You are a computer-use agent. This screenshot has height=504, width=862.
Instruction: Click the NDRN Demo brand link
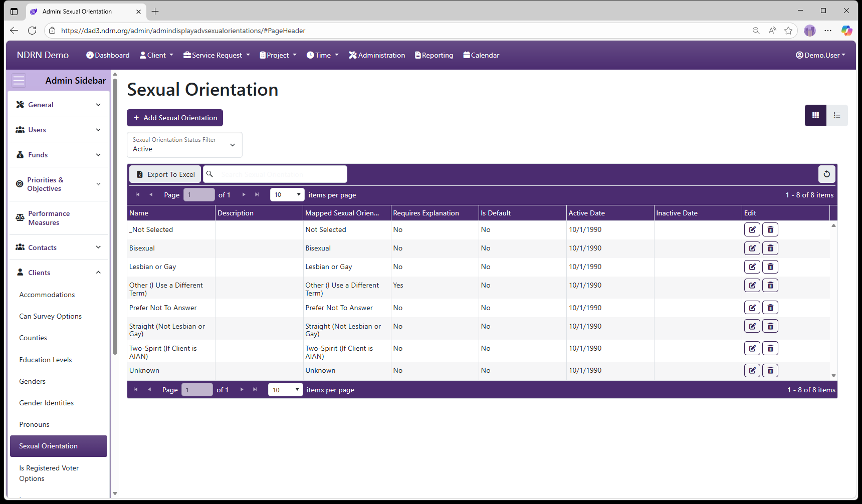coord(43,55)
